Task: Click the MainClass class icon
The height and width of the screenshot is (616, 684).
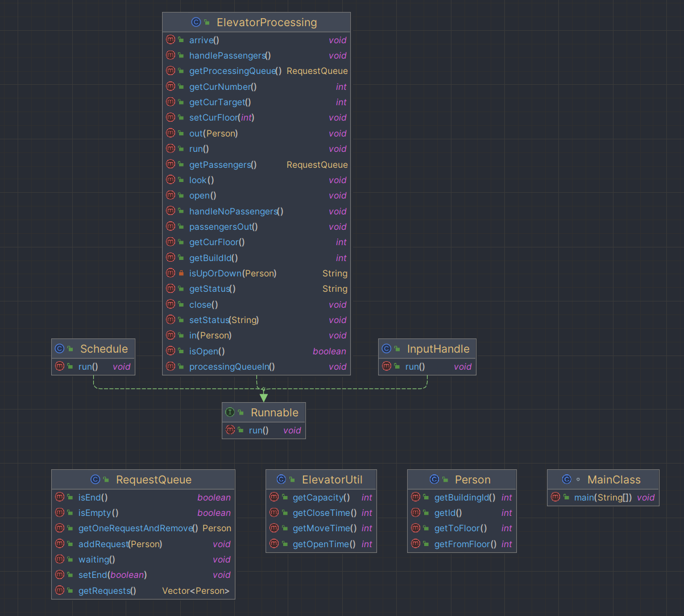Action: [x=567, y=479]
